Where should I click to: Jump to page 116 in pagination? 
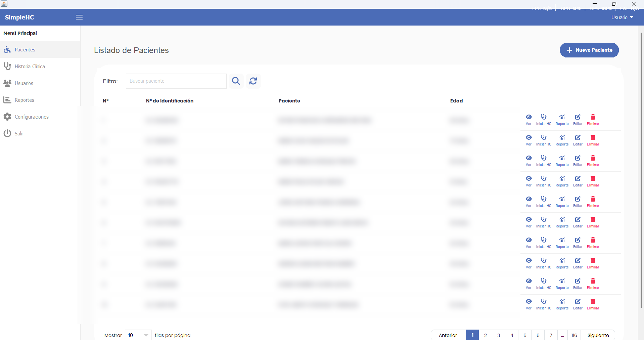[x=574, y=335]
